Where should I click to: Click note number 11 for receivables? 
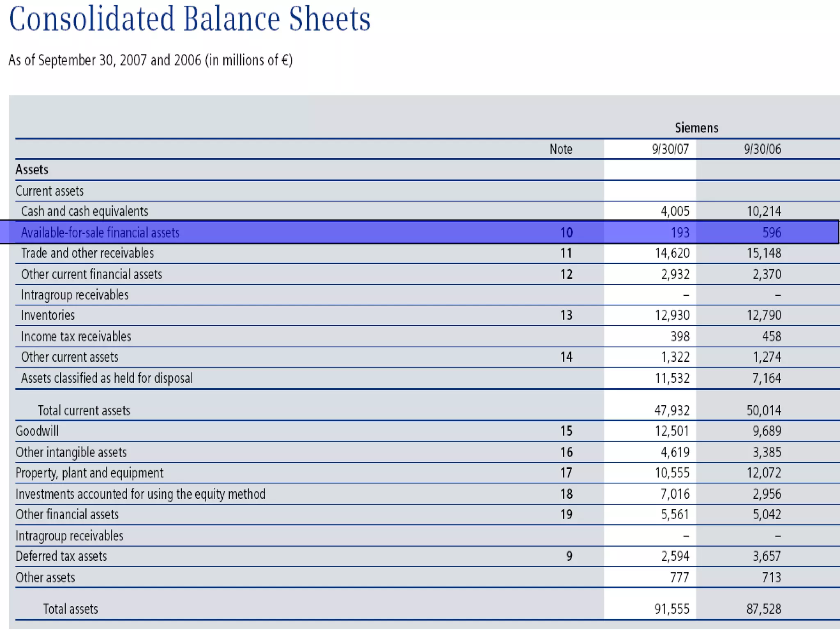click(x=566, y=253)
